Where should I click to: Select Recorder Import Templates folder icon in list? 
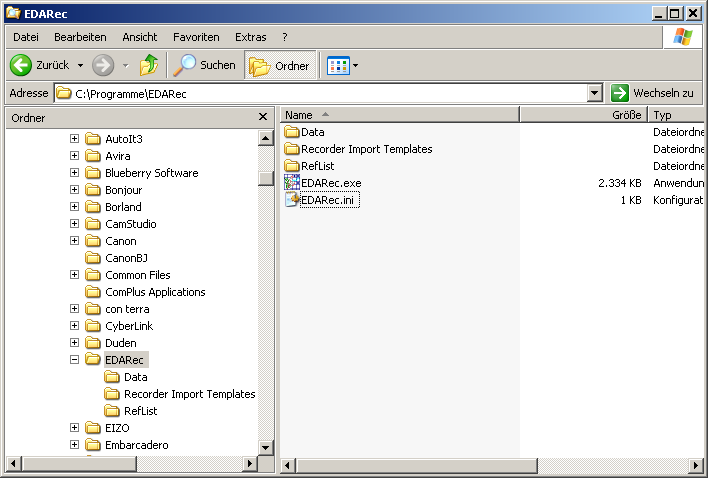pos(292,149)
